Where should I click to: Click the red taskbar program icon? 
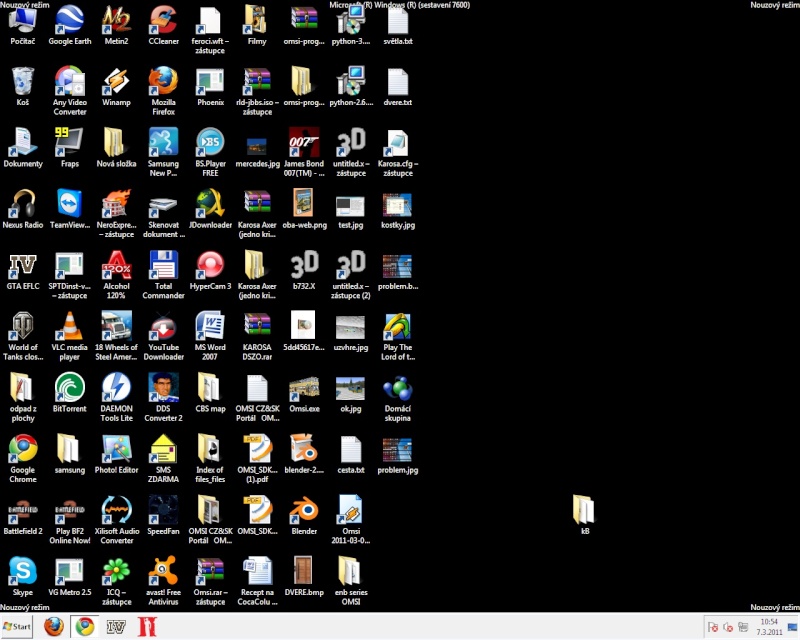[x=147, y=627]
